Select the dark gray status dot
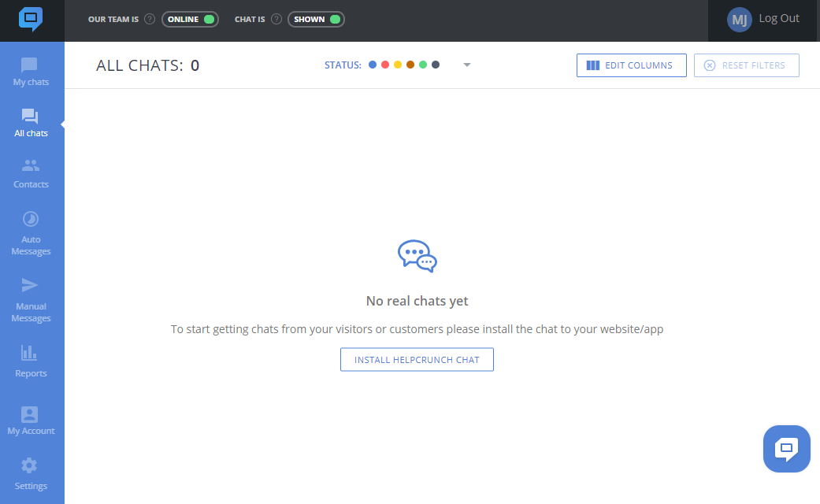 point(436,65)
